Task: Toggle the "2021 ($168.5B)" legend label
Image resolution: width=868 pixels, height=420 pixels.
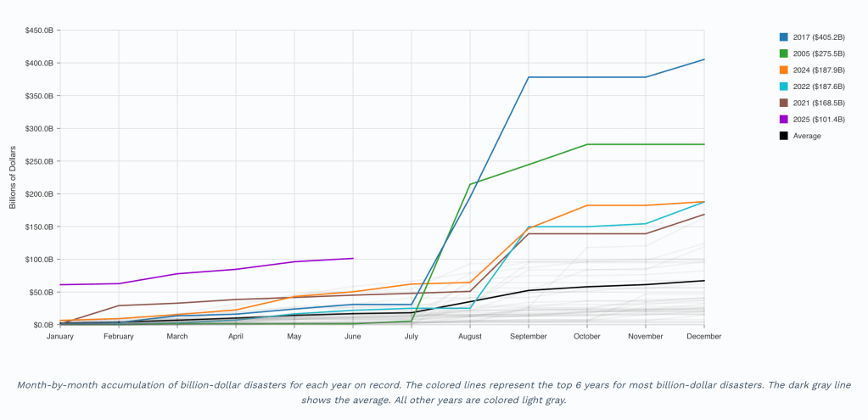Action: [819, 103]
